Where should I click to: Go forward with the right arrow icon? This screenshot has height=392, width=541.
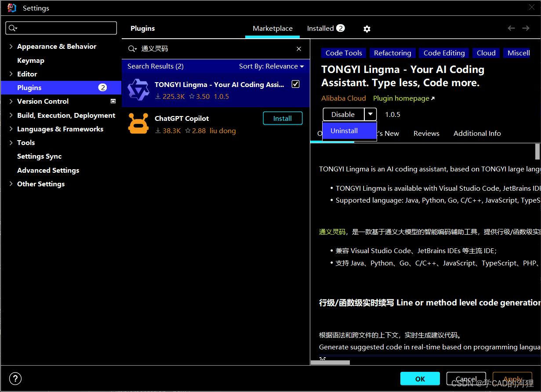(526, 28)
